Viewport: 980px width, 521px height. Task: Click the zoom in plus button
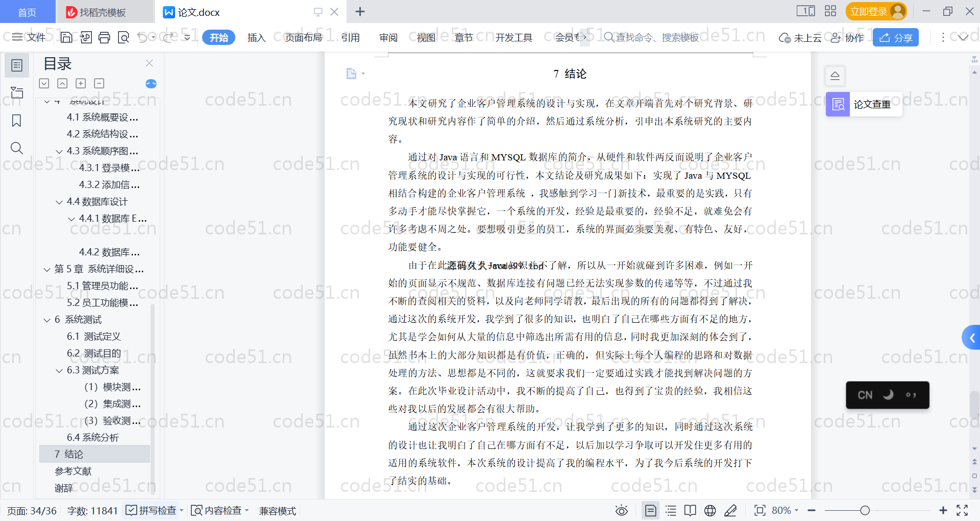[943, 510]
